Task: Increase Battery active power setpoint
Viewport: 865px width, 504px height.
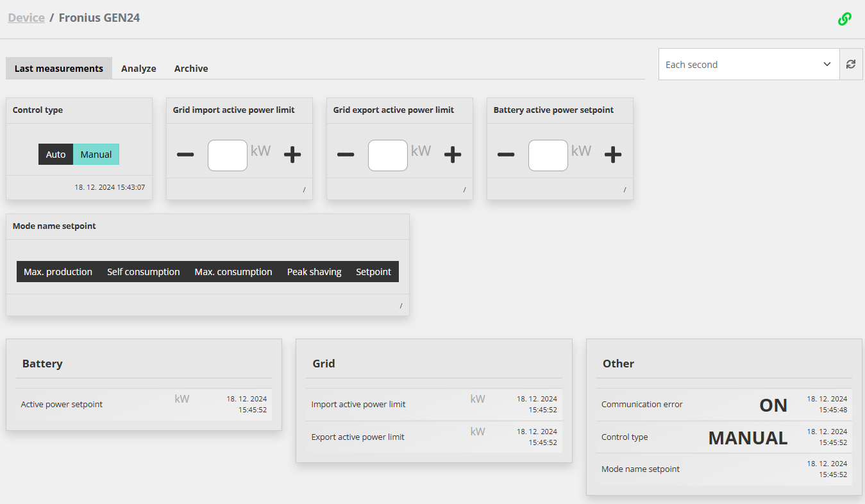Action: tap(613, 155)
